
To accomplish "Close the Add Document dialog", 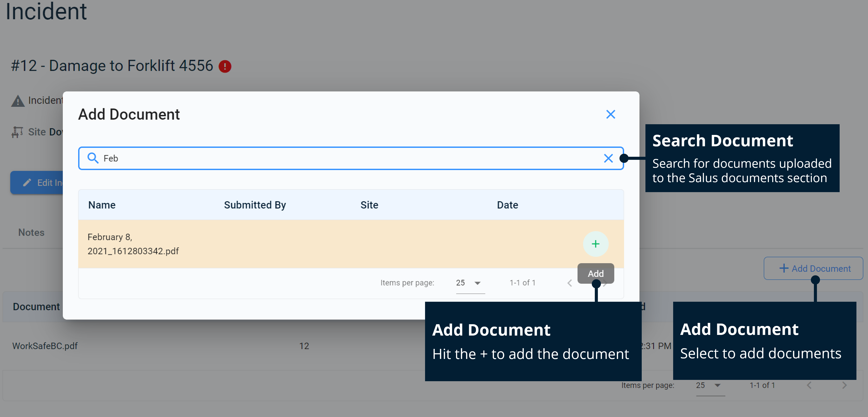I will click(x=611, y=114).
